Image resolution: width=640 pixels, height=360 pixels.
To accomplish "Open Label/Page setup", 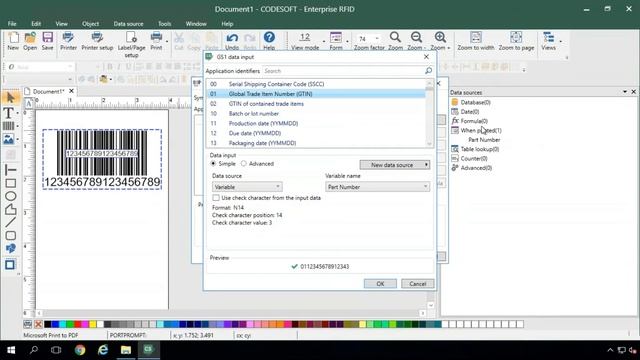I will [131, 44].
